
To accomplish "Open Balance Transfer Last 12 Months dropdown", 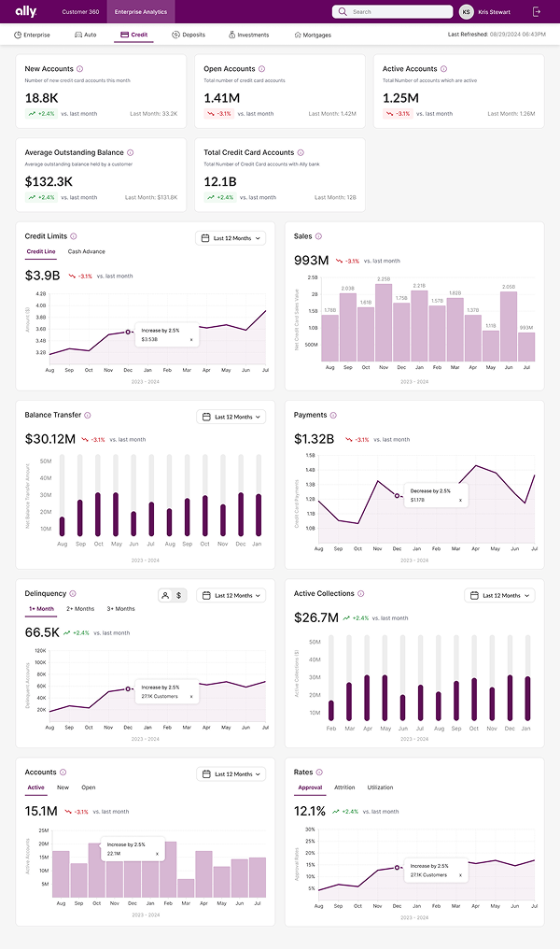I will (x=231, y=417).
